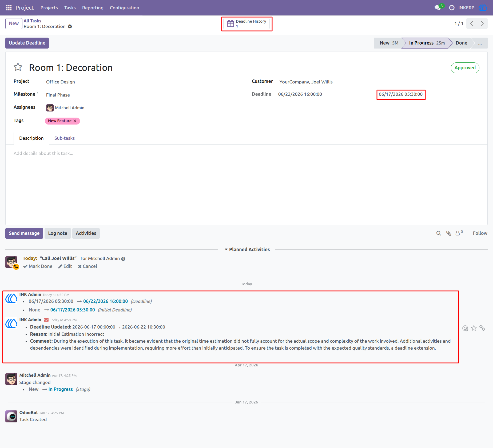This screenshot has width=493, height=448.
Task: Open the conversations chat icon with badge
Action: point(438,7)
